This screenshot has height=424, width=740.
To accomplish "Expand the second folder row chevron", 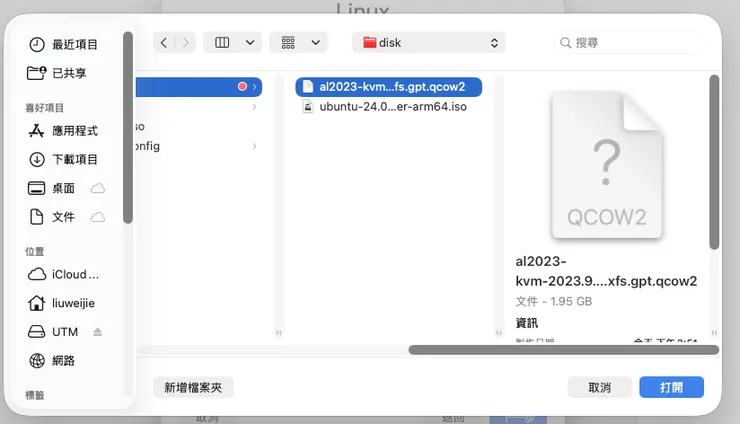I will point(254,107).
